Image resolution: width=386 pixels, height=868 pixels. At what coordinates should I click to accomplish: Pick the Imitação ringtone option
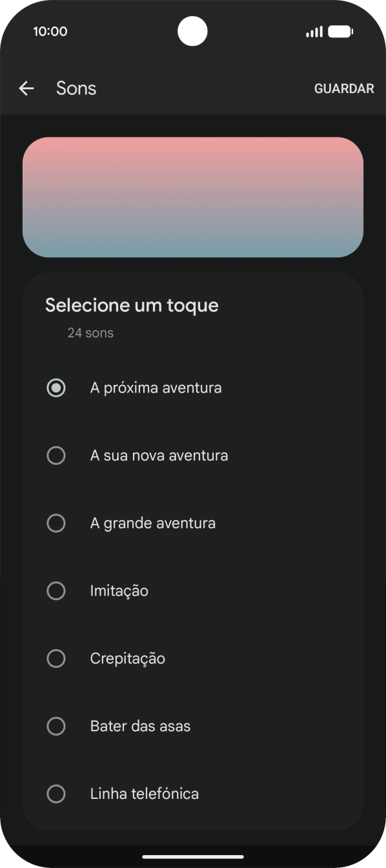click(x=56, y=591)
